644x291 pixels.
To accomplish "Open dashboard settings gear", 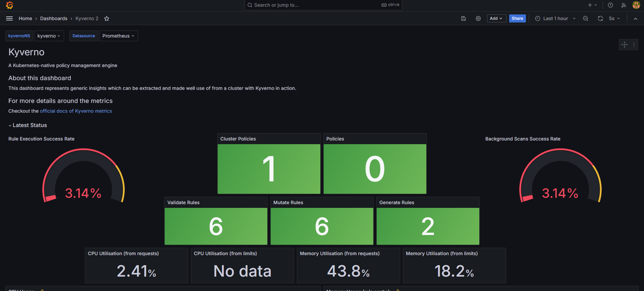I will click(x=478, y=18).
